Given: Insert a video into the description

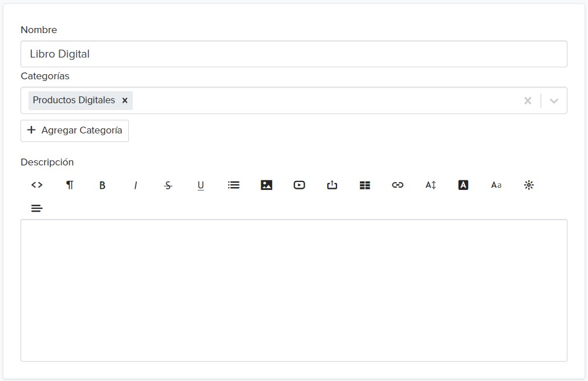Looking at the screenshot, I should coord(299,185).
